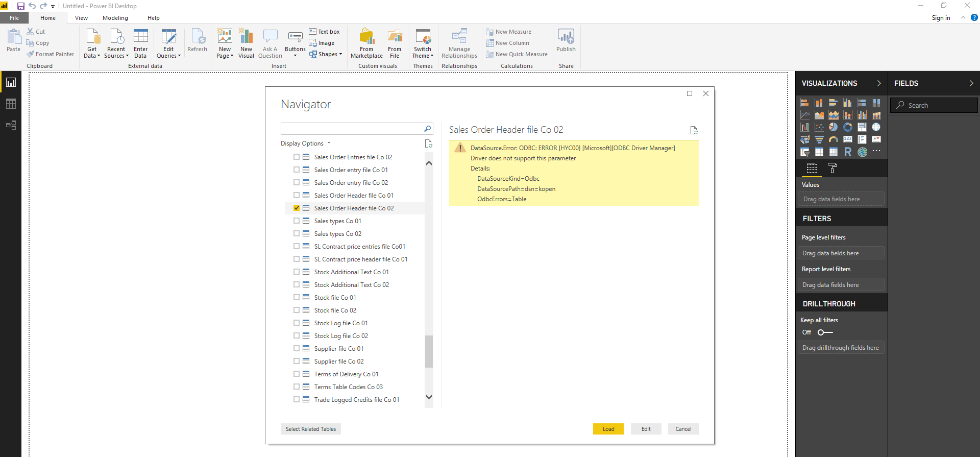This screenshot has width=980, height=457.
Task: Choose the slicer visual
Action: point(804,152)
